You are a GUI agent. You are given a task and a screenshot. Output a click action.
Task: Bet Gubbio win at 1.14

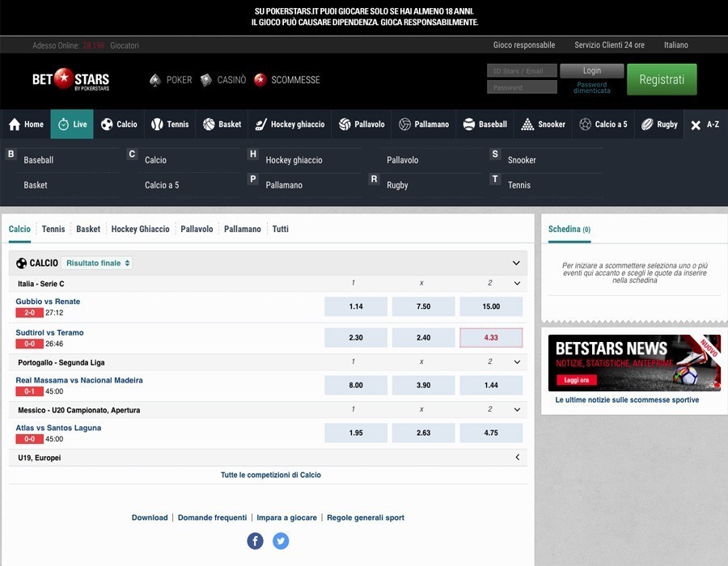click(x=356, y=306)
